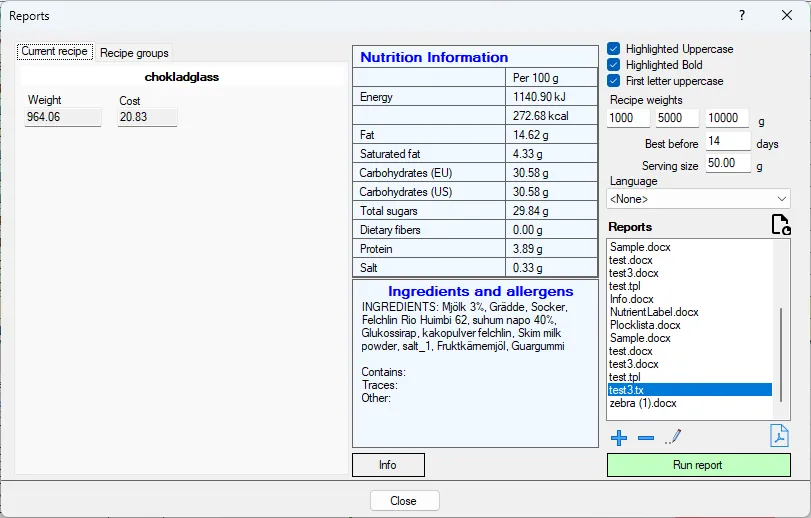Viewport: 811px width, 518px height.
Task: Close the Reports dialog with X
Action: [x=787, y=16]
